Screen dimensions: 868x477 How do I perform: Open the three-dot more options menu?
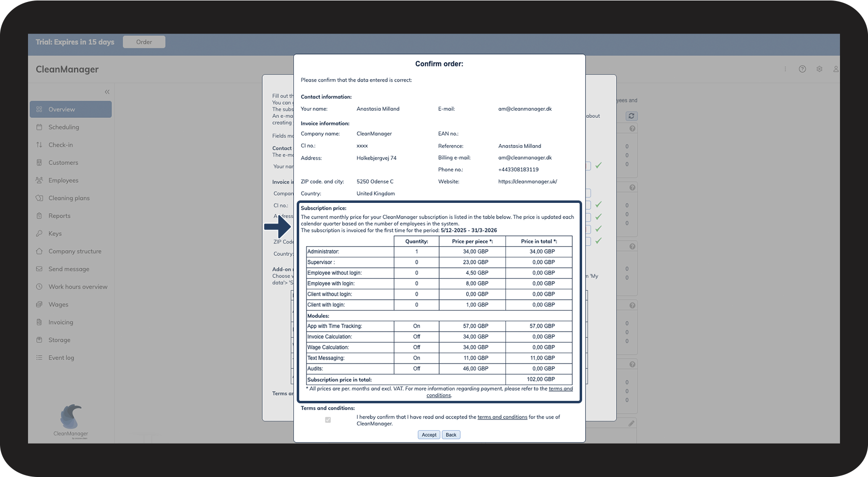tap(785, 69)
